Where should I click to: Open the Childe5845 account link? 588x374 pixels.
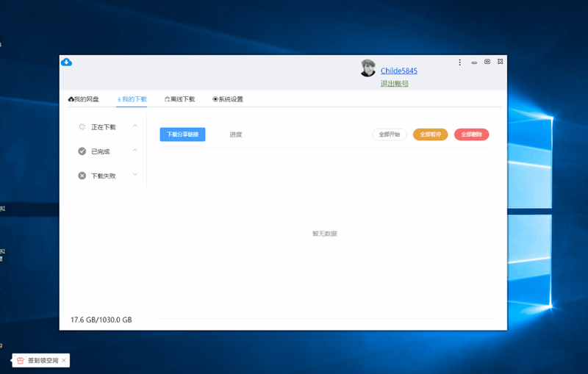(398, 71)
